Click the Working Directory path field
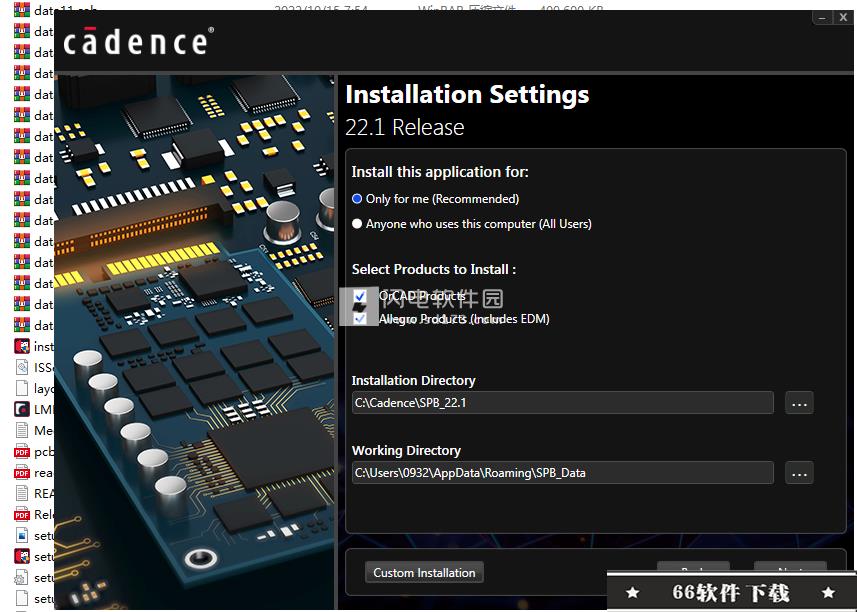Image resolution: width=857 pixels, height=612 pixels. (562, 473)
